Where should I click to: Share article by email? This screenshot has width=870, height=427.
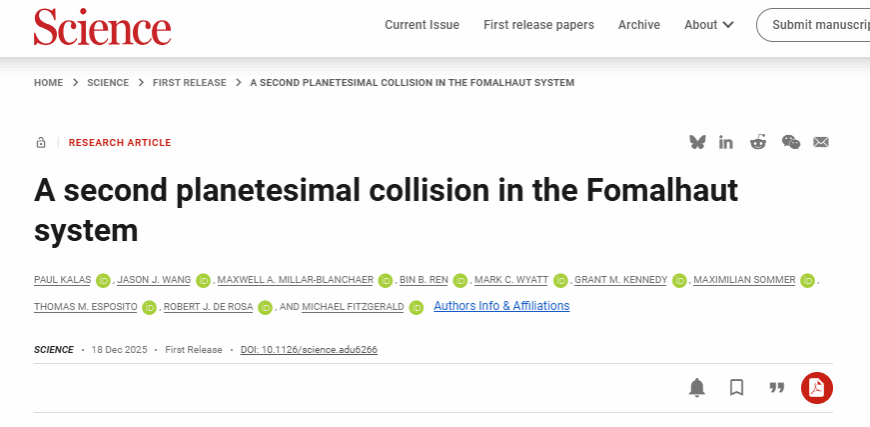click(821, 142)
